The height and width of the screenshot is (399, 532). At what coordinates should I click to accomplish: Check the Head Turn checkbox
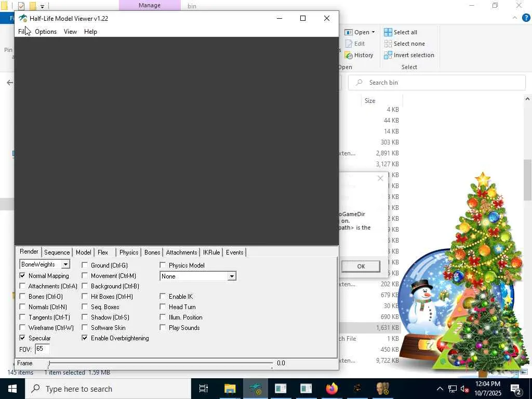[163, 307]
